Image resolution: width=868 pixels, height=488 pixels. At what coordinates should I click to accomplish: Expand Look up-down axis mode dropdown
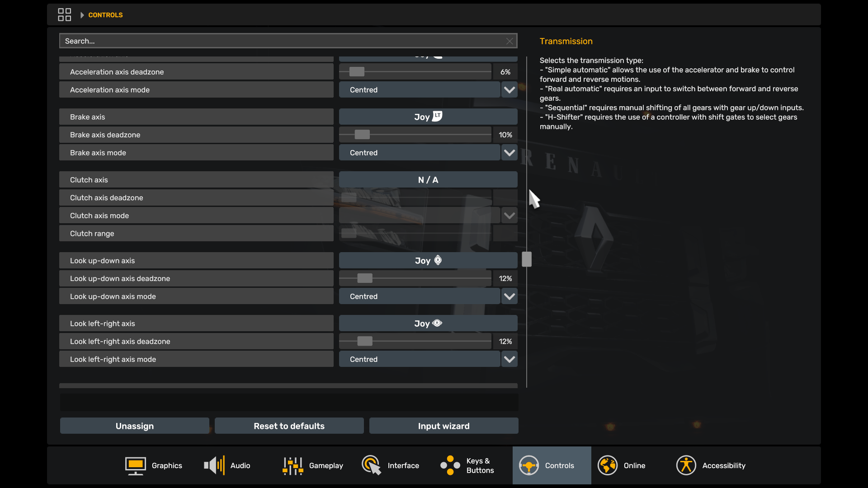point(509,296)
